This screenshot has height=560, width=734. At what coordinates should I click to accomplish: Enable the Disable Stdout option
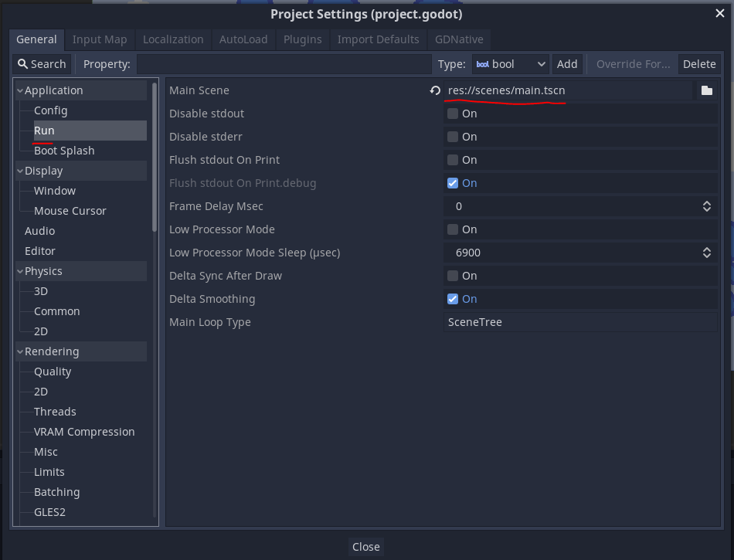tap(452, 114)
